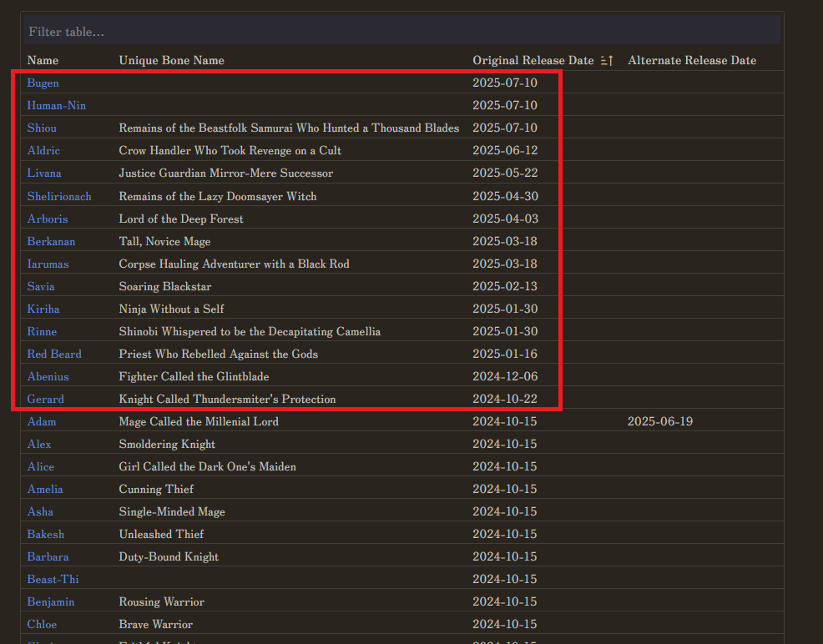
Task: Open the Kiriha link
Action: tap(43, 309)
